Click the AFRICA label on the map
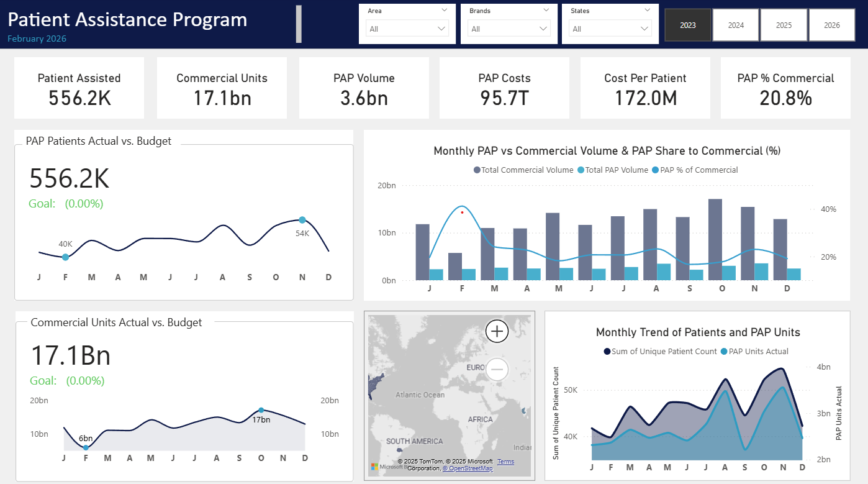 pyautogui.click(x=481, y=419)
